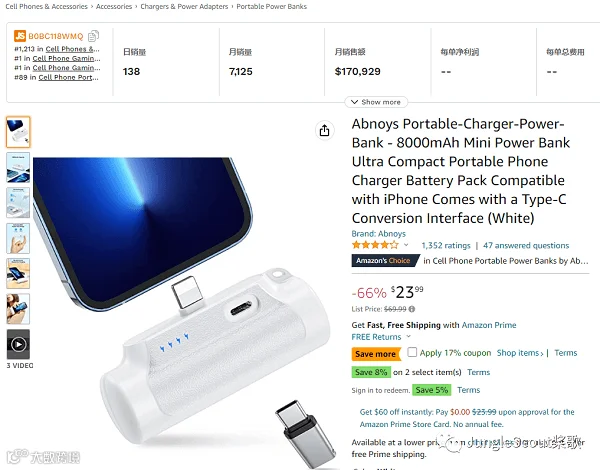View the 47 answered questions
600x470 pixels.
[526, 245]
